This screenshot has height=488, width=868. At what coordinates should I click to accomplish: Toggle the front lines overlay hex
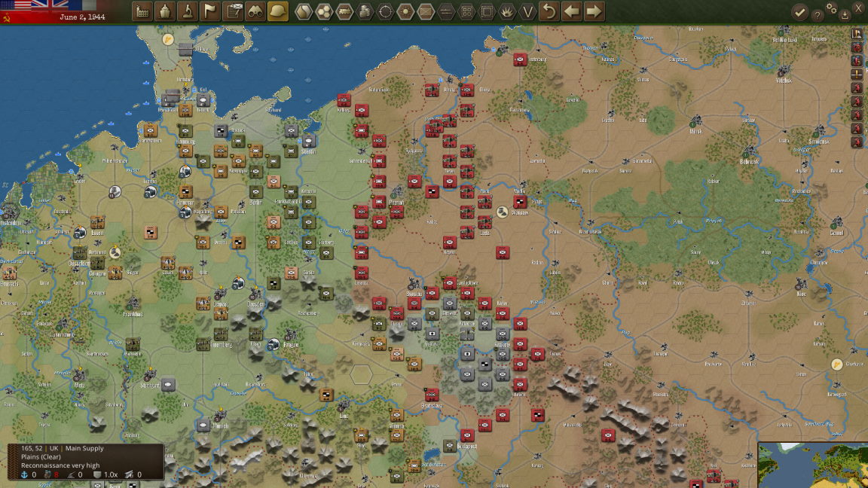pyautogui.click(x=446, y=11)
